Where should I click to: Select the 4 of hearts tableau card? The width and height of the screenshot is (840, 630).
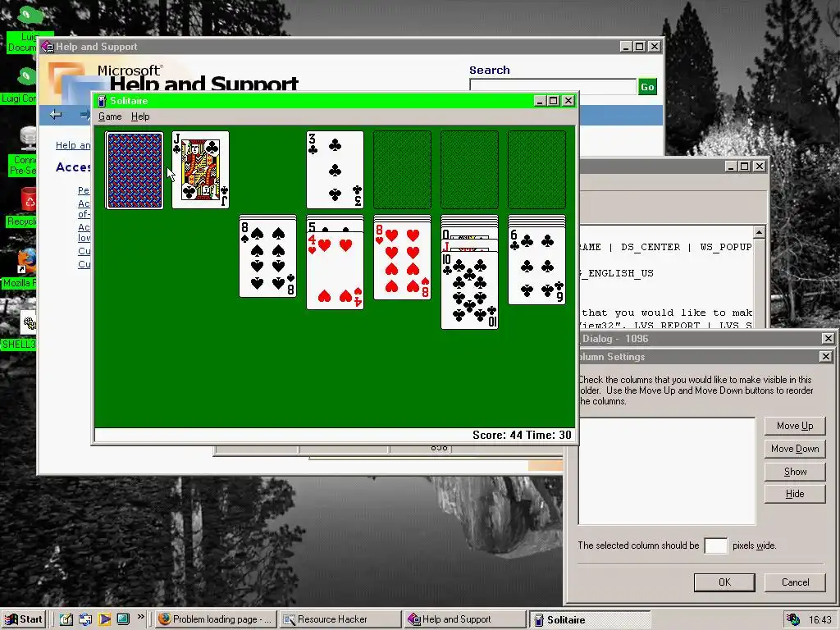[x=335, y=271]
